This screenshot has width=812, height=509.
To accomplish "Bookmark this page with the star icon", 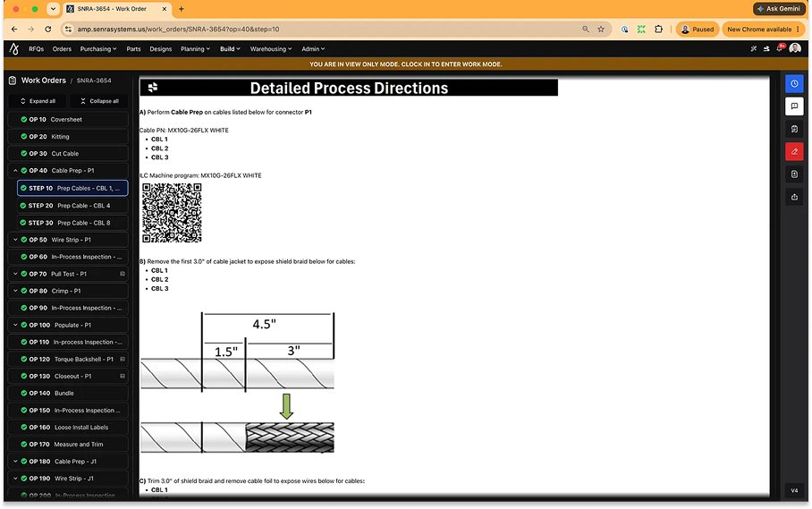I will pos(601,30).
